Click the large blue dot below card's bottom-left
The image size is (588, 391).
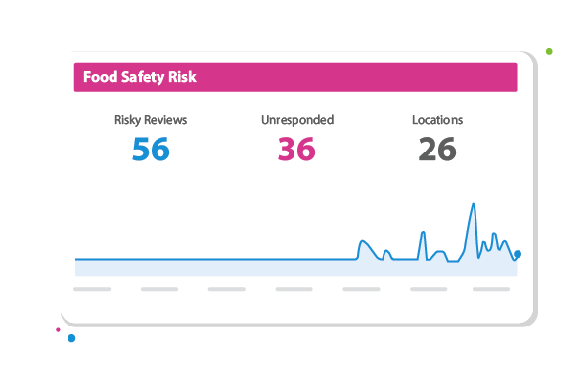pos(71,338)
